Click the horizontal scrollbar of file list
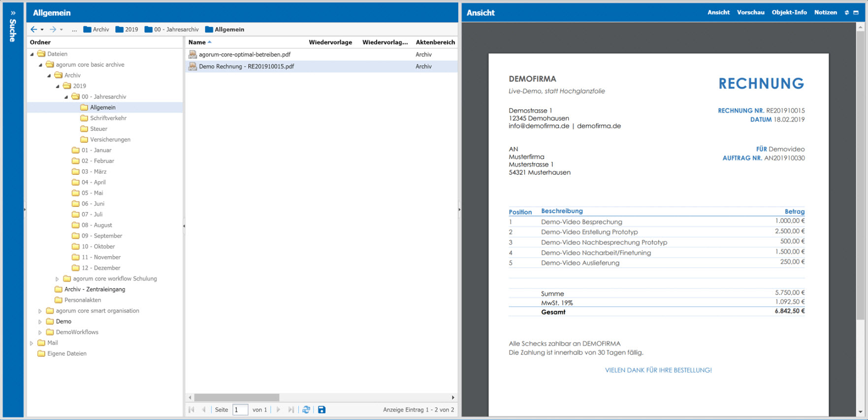 (236, 397)
